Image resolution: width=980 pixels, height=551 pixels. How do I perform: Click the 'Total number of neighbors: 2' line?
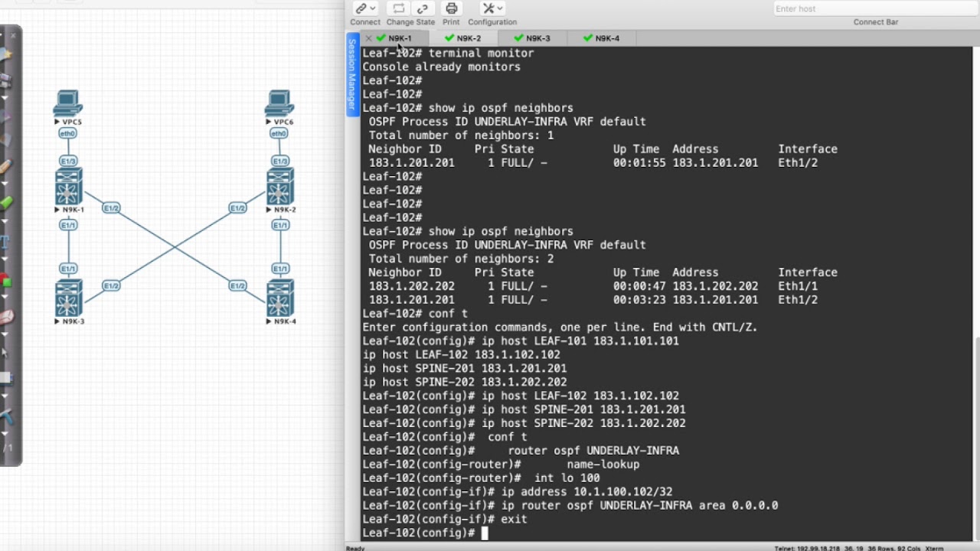click(461, 259)
